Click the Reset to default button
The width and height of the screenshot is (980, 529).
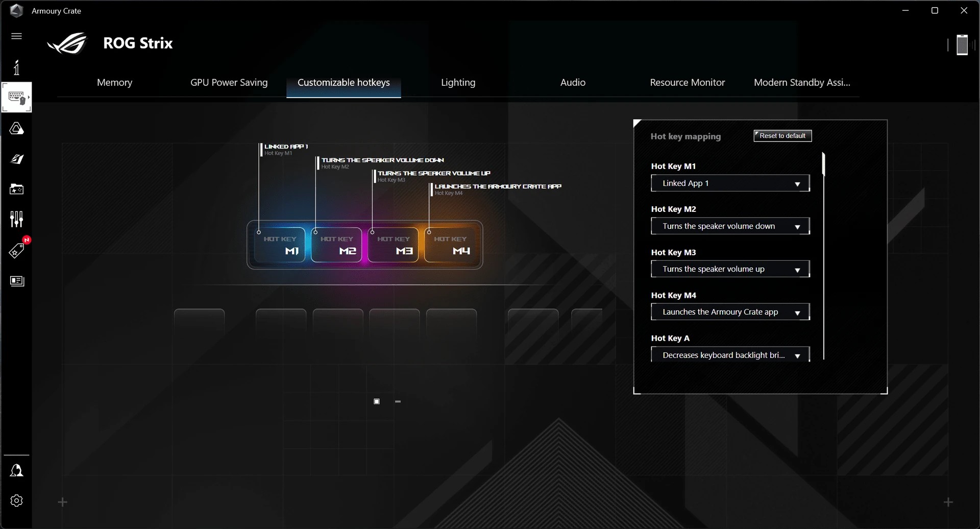(x=782, y=136)
